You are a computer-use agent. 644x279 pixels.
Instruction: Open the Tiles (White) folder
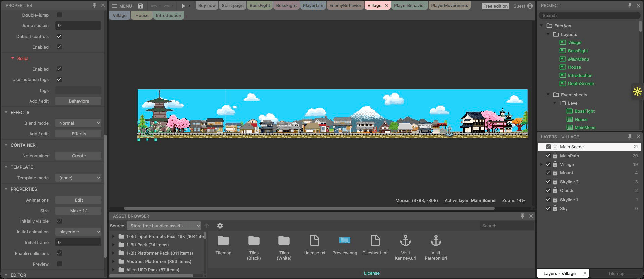click(x=284, y=247)
